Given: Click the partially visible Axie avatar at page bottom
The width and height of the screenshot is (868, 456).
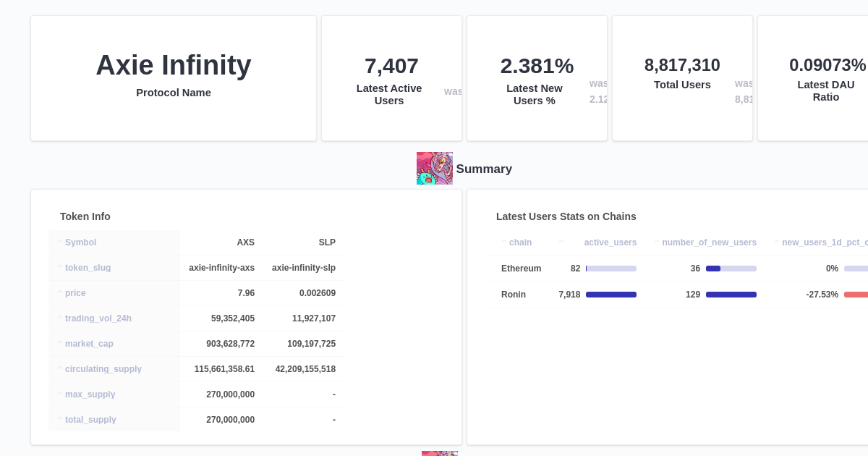Looking at the screenshot, I should 440,454.
